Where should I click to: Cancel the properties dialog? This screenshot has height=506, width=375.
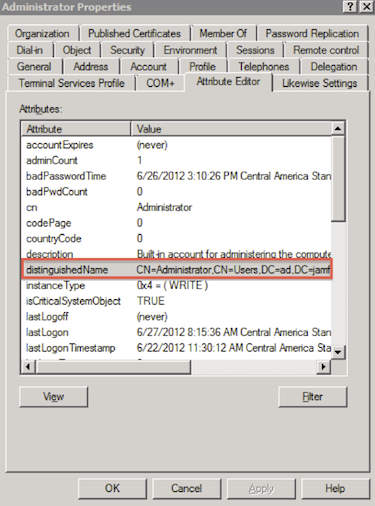point(186,488)
